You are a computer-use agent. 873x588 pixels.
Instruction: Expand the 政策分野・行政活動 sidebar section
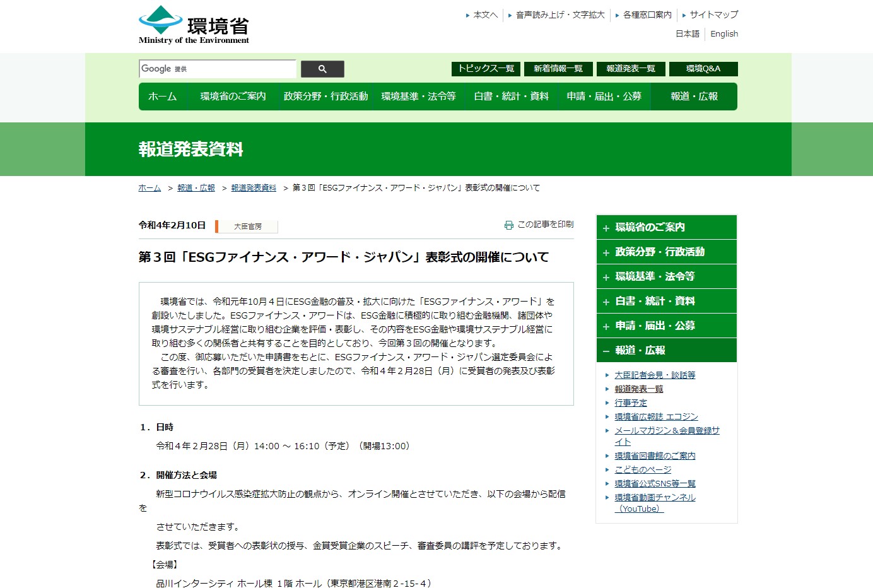coord(667,252)
